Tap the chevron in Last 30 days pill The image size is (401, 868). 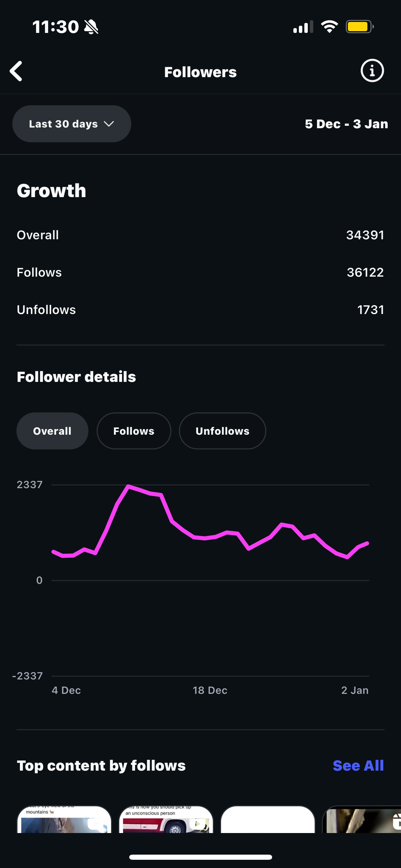[109, 124]
